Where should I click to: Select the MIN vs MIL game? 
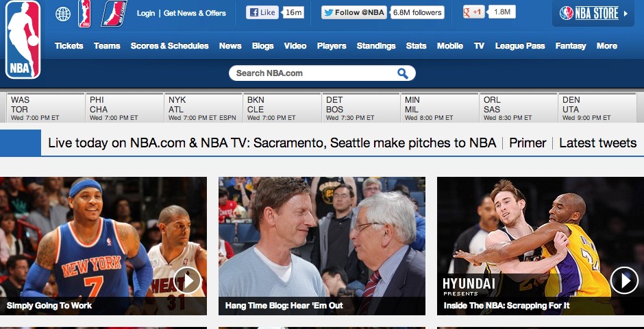tap(440, 108)
